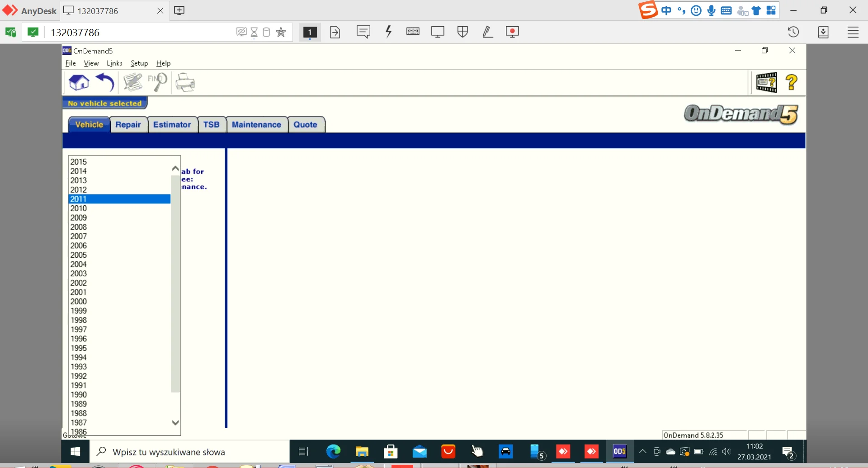This screenshot has width=868, height=468.
Task: Select highlighted year 2011
Action: 119,199
